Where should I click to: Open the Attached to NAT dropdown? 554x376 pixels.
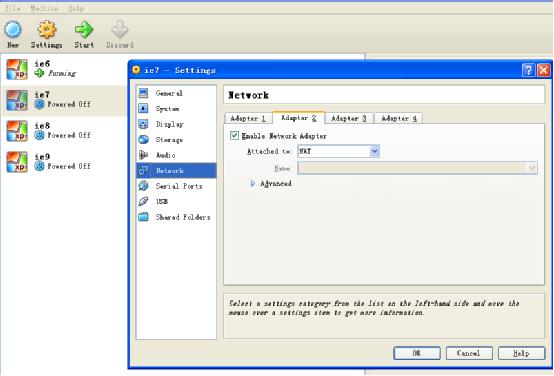click(x=338, y=151)
